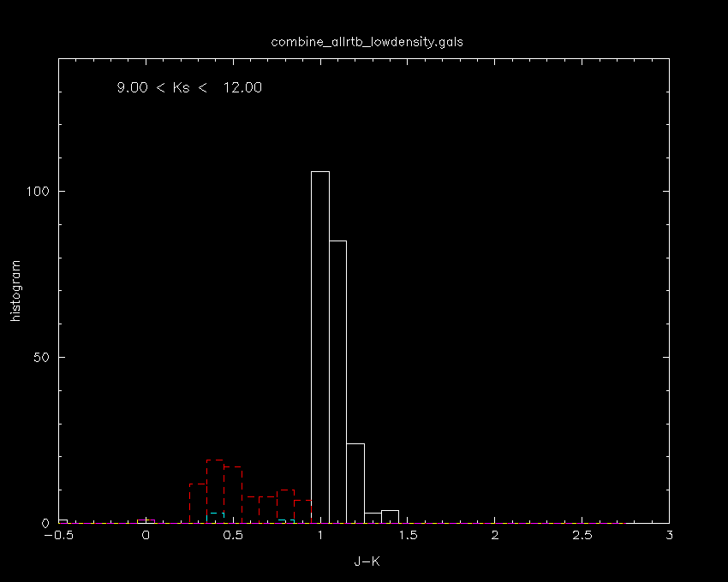Click the white bar near J-K 1.2
This screenshot has height=582, width=728.
[355, 484]
